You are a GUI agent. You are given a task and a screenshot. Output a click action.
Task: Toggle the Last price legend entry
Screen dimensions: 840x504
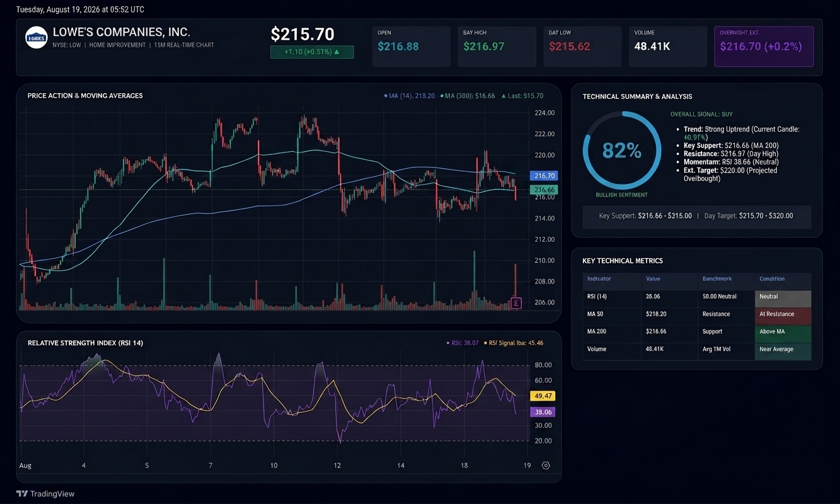tap(522, 96)
